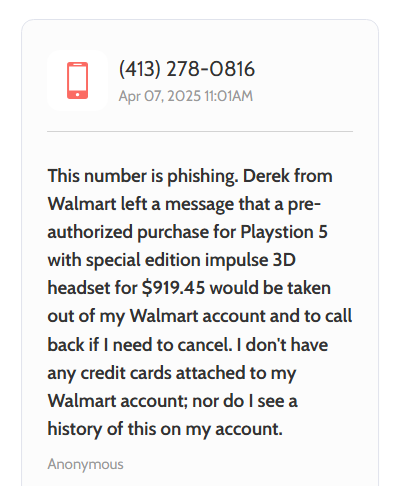Click the word 'history' on the last line
Image resolution: width=420 pixels, height=486 pixels.
75,429
